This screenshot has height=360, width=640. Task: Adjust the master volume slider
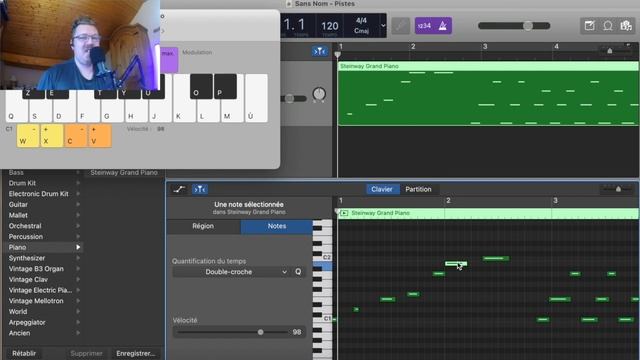514,26
